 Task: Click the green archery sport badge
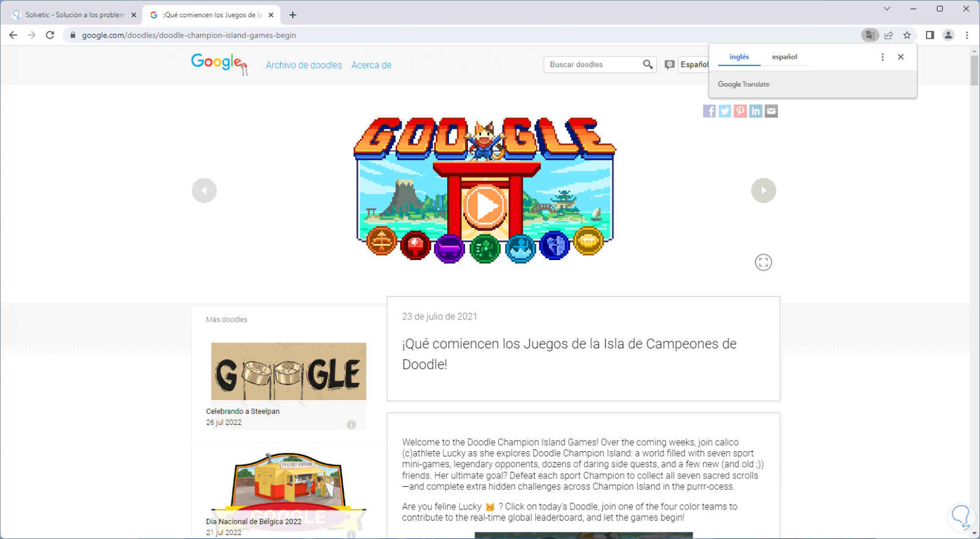click(485, 248)
